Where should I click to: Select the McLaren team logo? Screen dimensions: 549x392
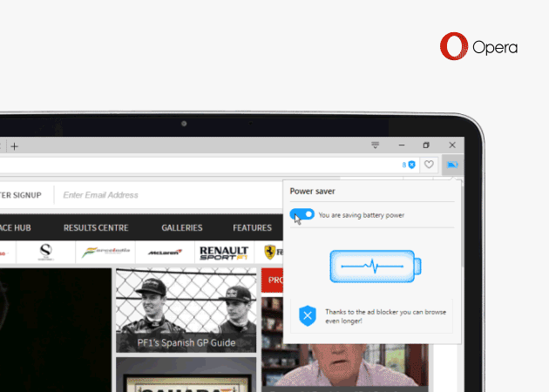[165, 252]
